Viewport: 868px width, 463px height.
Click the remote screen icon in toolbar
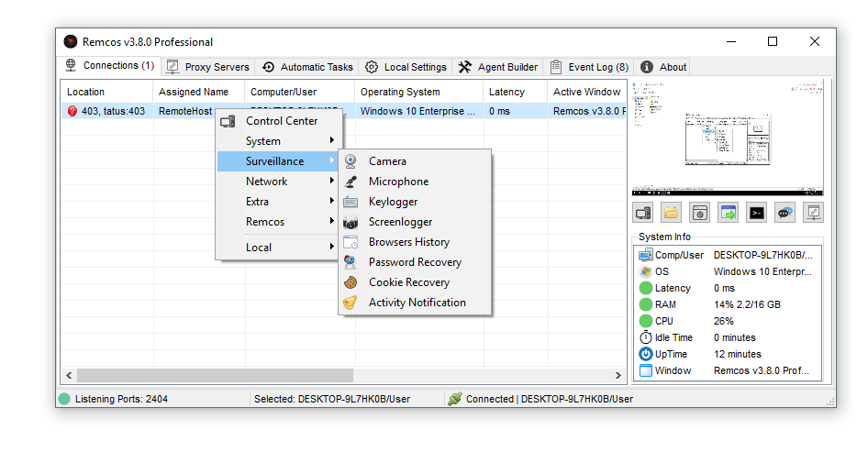[813, 213]
